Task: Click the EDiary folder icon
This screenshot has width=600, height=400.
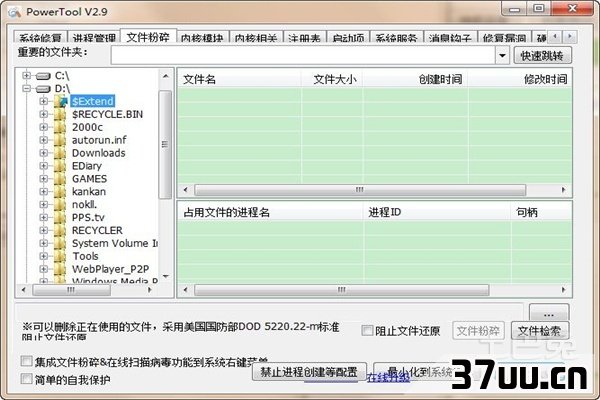Action: [x=60, y=166]
